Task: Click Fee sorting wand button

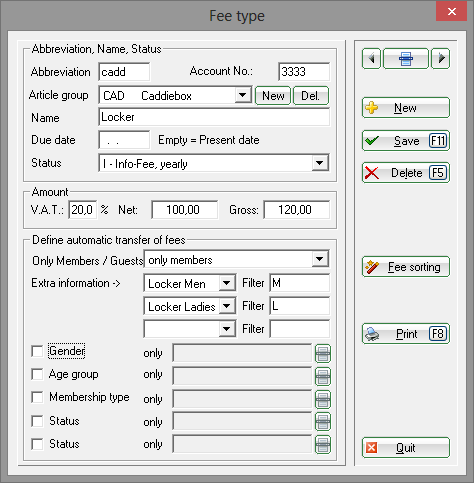Action: [x=406, y=267]
